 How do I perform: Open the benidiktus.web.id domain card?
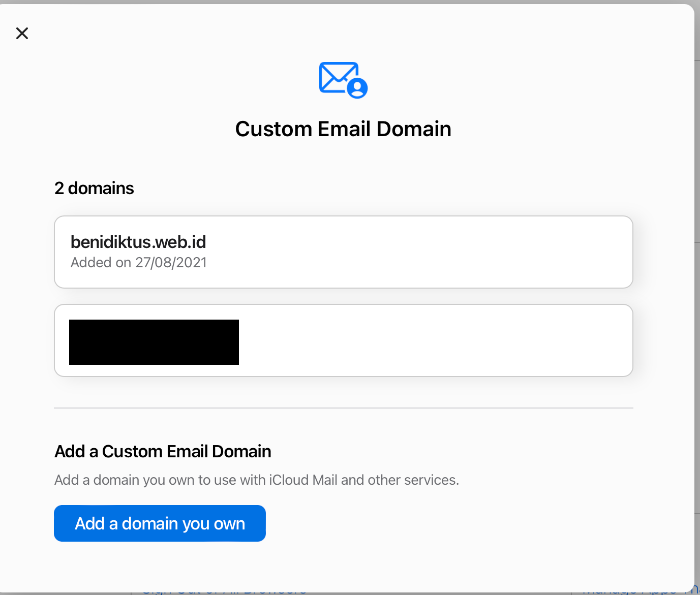(343, 252)
